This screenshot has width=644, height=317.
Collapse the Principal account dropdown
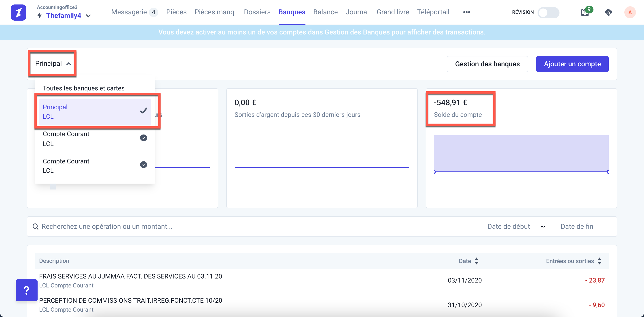coord(53,64)
